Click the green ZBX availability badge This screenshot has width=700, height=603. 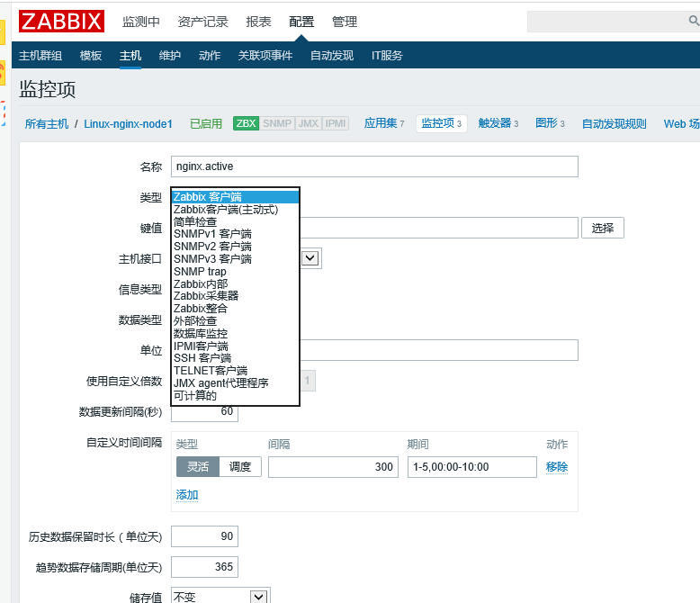246,123
